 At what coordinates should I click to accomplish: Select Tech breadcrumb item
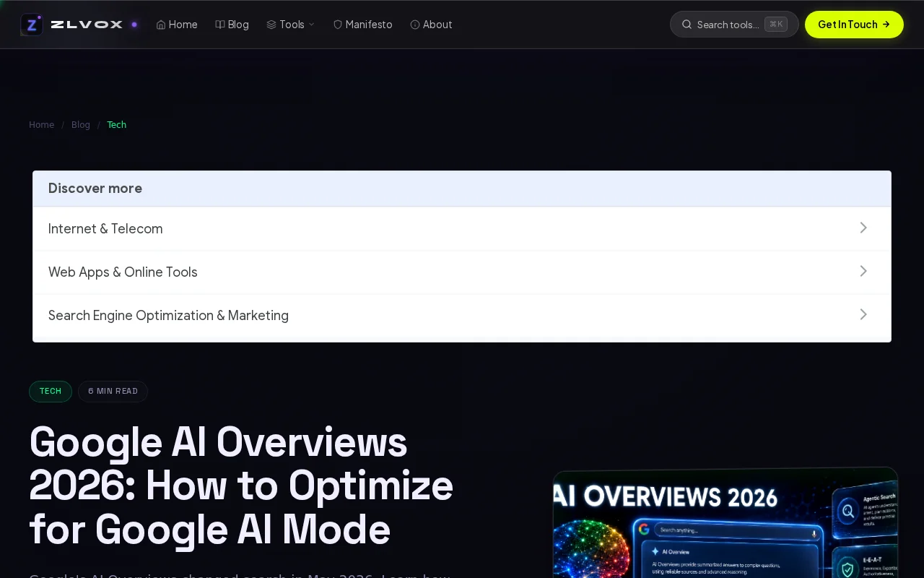point(117,125)
